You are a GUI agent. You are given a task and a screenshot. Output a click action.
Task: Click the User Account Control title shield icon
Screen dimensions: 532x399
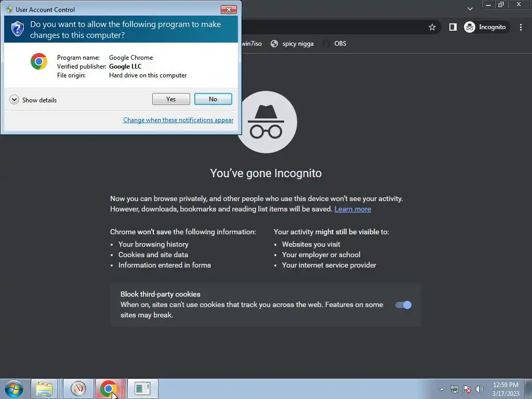(9, 9)
